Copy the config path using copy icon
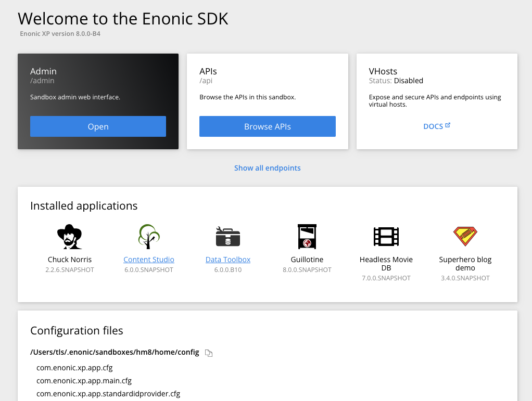 209,353
